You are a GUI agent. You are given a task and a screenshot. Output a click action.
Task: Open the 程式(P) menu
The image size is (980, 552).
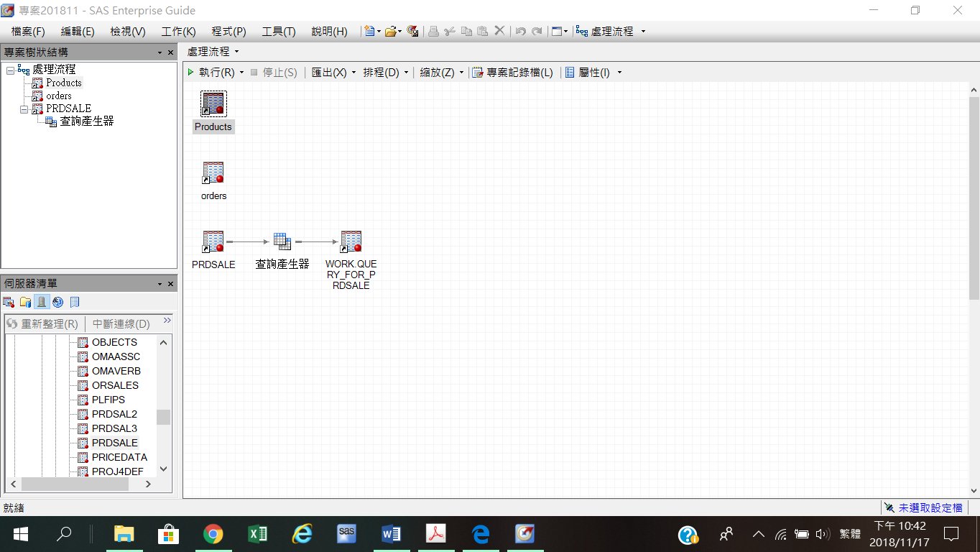coord(228,32)
